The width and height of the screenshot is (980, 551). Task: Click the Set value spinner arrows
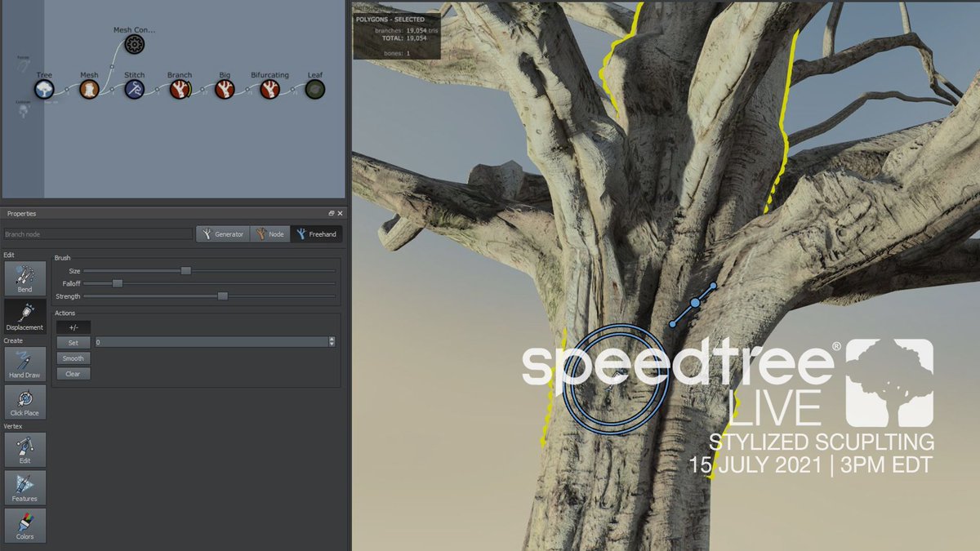[x=332, y=342]
